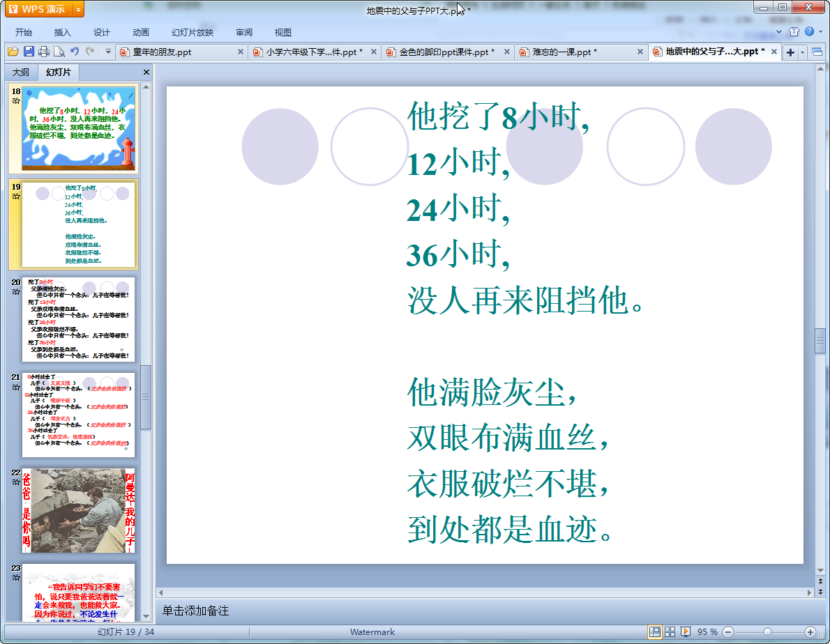Open the dropdown next to the new tab plus
The height and width of the screenshot is (644, 830).
click(x=803, y=52)
